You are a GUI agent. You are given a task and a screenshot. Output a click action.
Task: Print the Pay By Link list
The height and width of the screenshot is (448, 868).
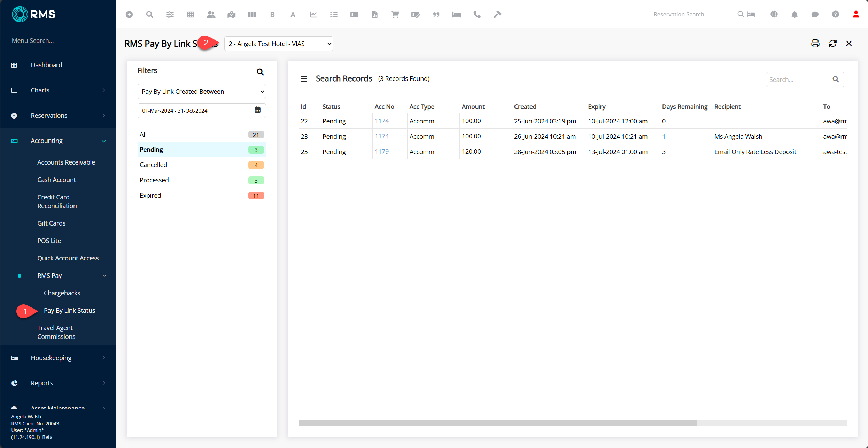pyautogui.click(x=815, y=44)
